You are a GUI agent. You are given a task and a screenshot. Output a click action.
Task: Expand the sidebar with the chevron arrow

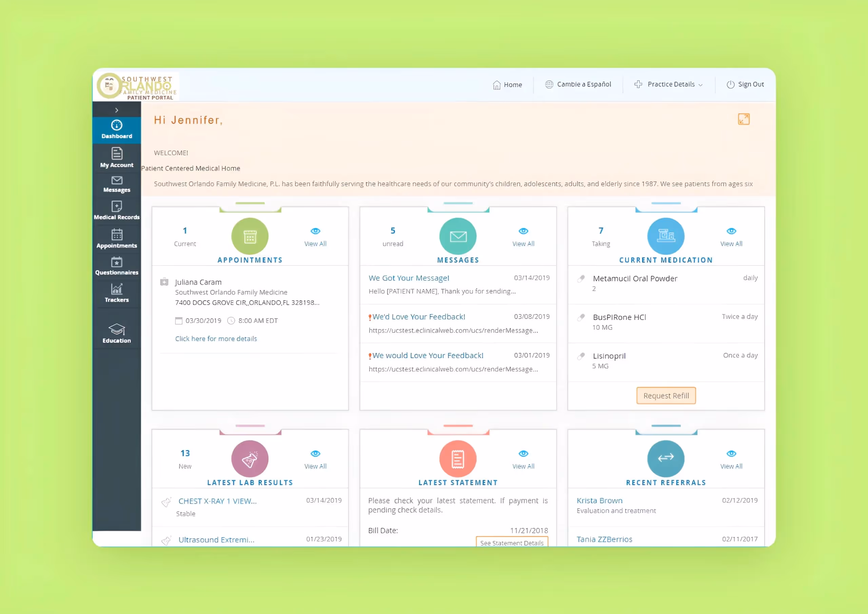pos(116,110)
